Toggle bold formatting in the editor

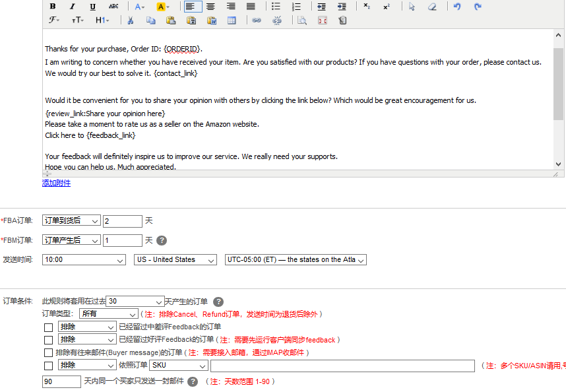point(53,7)
